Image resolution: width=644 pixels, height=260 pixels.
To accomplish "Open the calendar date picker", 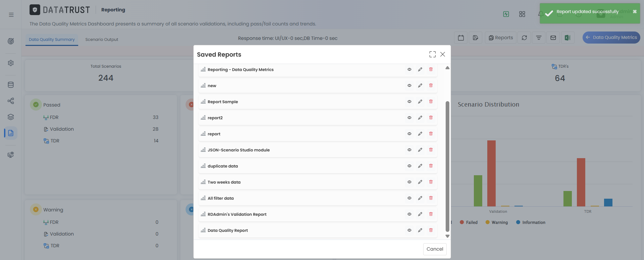I will tap(461, 38).
